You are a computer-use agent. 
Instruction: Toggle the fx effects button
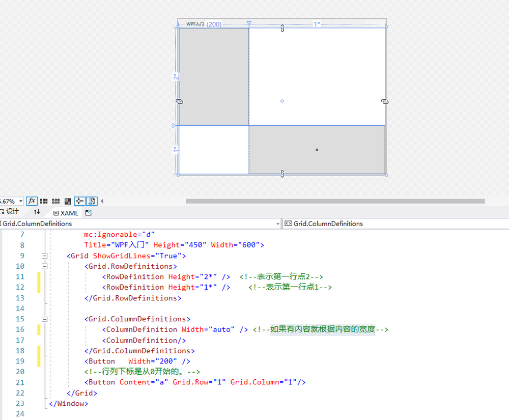tap(32, 201)
